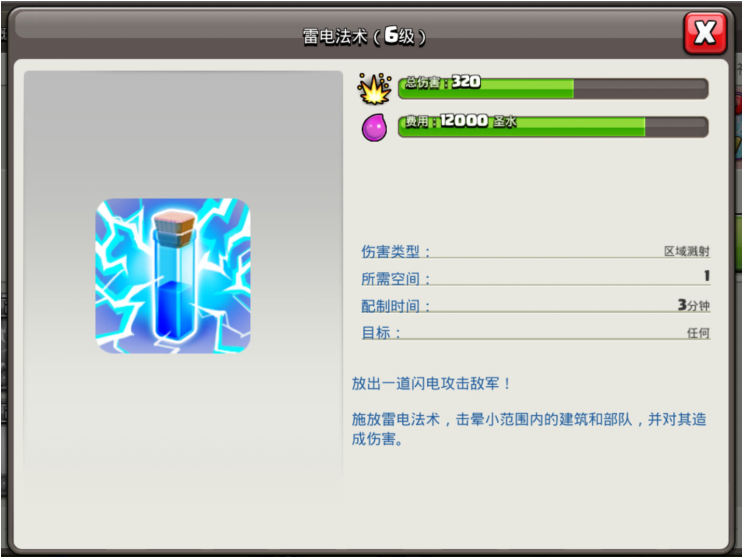This screenshot has width=742, height=558.
Task: Select the 所需空间 housing space row
Action: click(x=535, y=278)
